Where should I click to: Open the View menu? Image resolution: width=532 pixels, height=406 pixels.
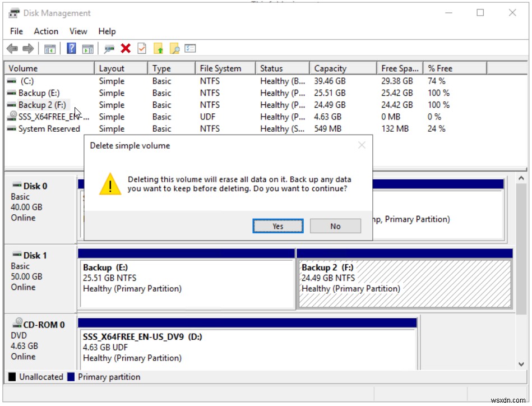click(x=78, y=31)
